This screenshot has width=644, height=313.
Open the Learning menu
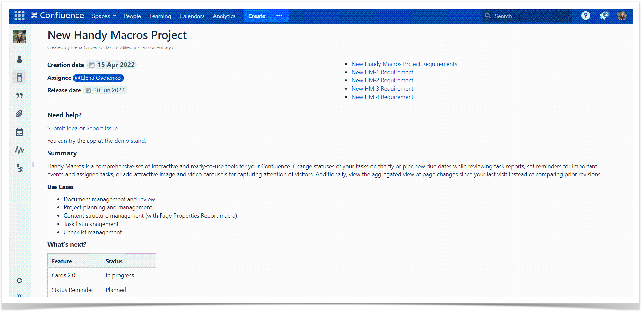[x=160, y=16]
